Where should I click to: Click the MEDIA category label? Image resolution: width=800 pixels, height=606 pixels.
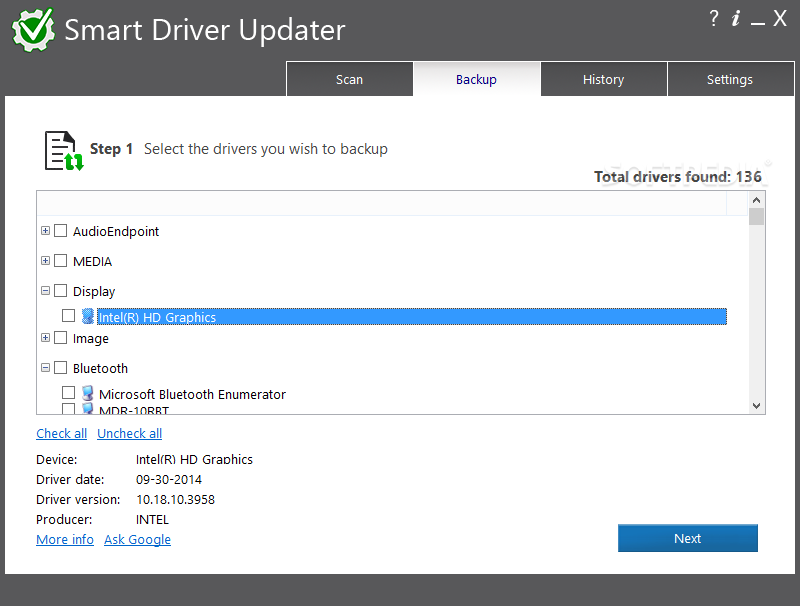point(92,261)
